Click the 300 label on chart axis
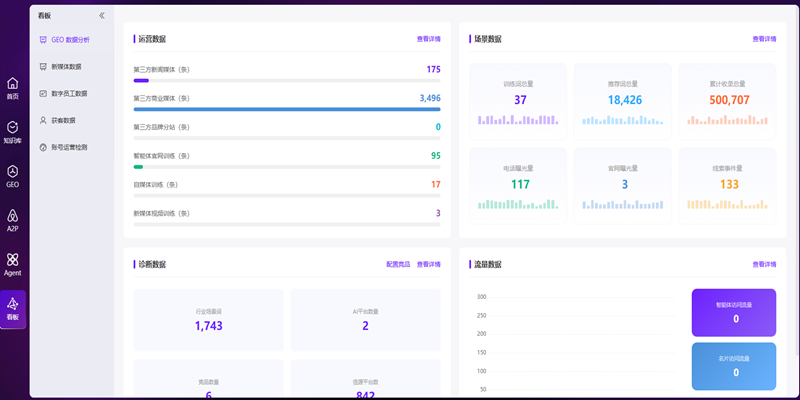This screenshot has width=800, height=400. (x=481, y=297)
